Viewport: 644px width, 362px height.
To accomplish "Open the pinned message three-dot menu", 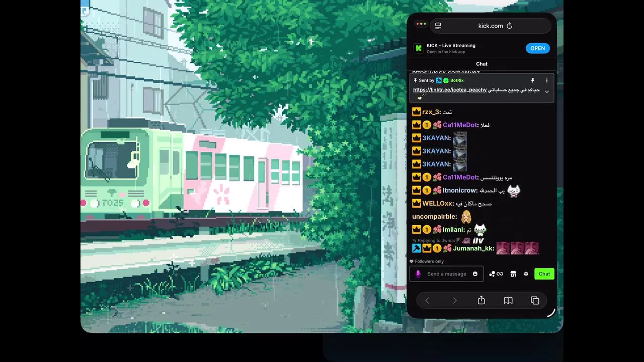I will (547, 80).
